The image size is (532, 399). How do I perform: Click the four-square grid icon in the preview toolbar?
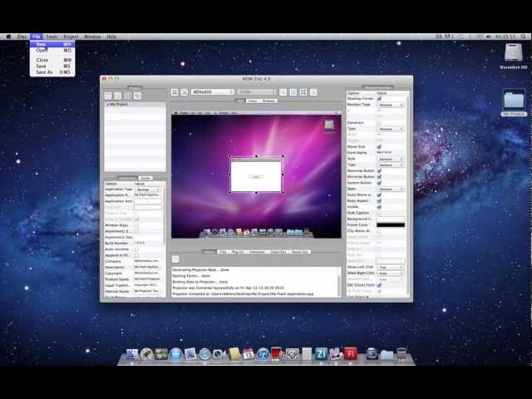point(303,92)
